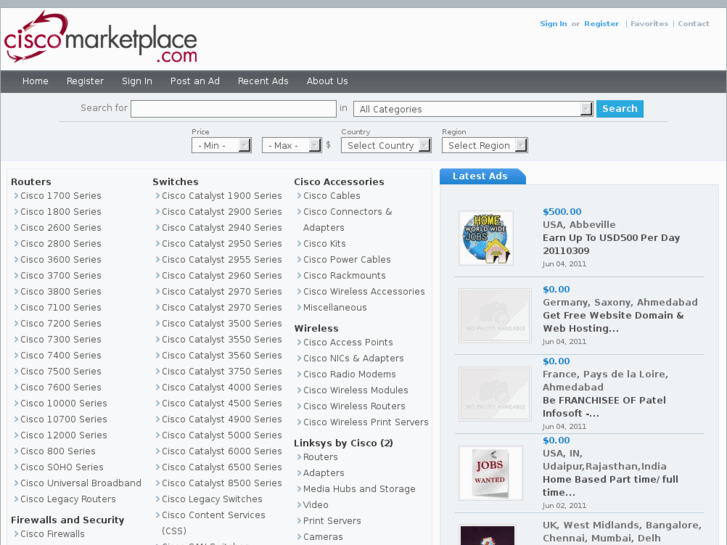Open the Get Free Website Domain ad
Image resolution: width=727 pixels, height=545 pixels.
pos(613,322)
